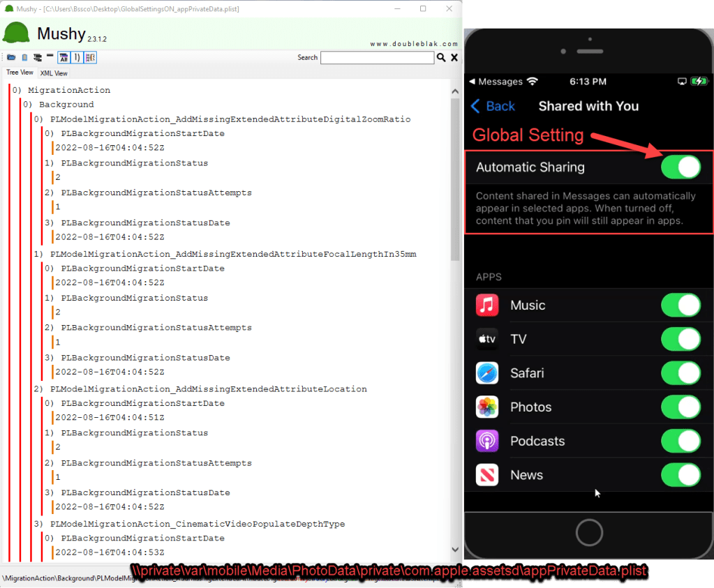714x588 pixels.
Task: Click the collapse all nodes icon
Action: [x=49, y=57]
